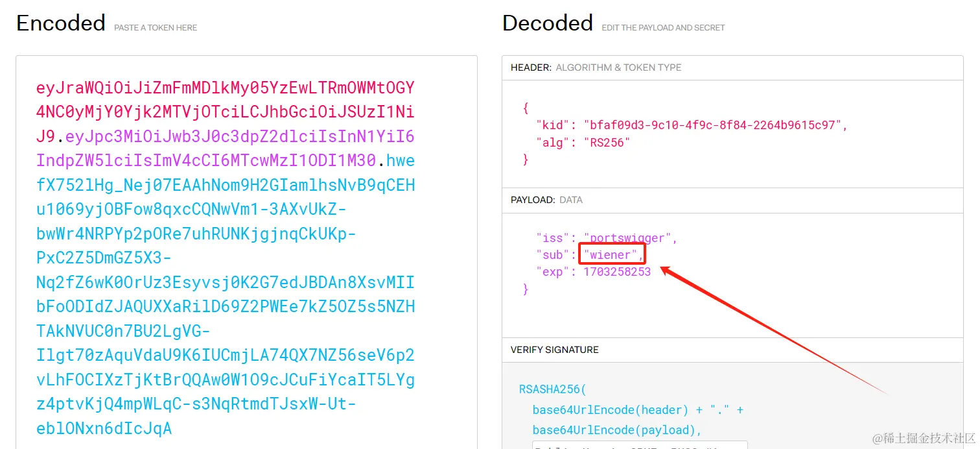Click the "exp" value 1703258253
The image size is (980, 449).
pyautogui.click(x=617, y=272)
